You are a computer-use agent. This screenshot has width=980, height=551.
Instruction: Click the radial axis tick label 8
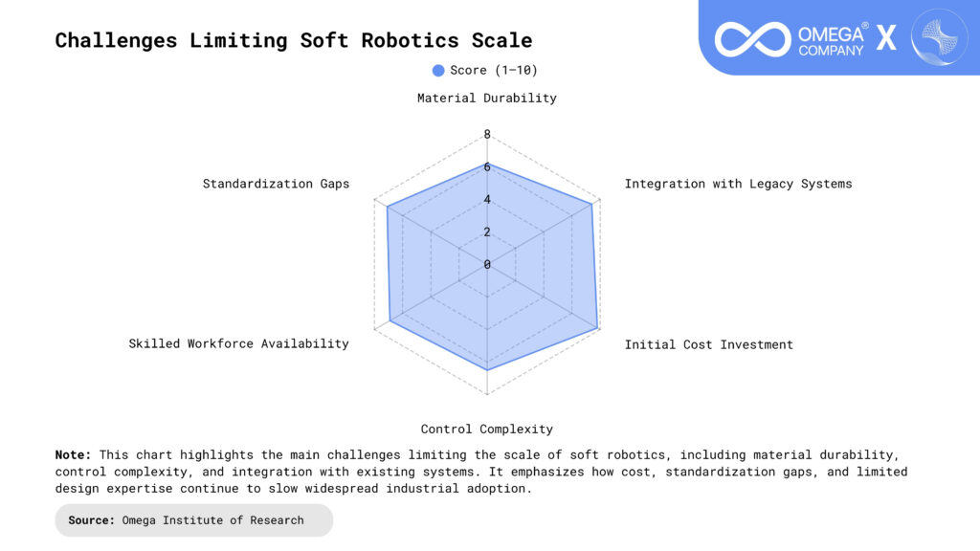(x=487, y=135)
